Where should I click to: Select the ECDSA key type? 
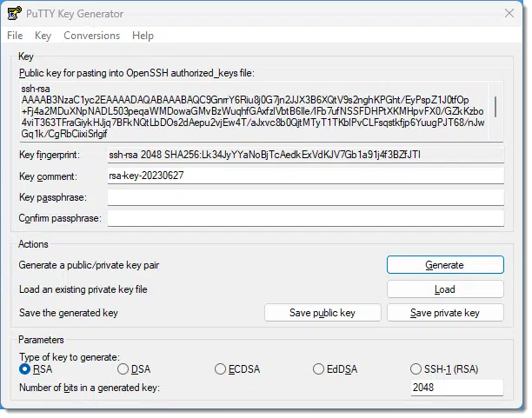click(x=237, y=368)
